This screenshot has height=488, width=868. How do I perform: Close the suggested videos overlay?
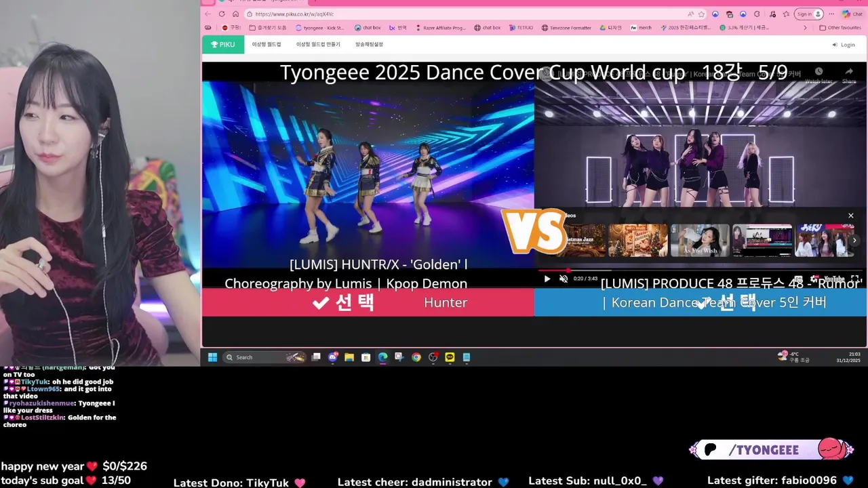(x=851, y=216)
